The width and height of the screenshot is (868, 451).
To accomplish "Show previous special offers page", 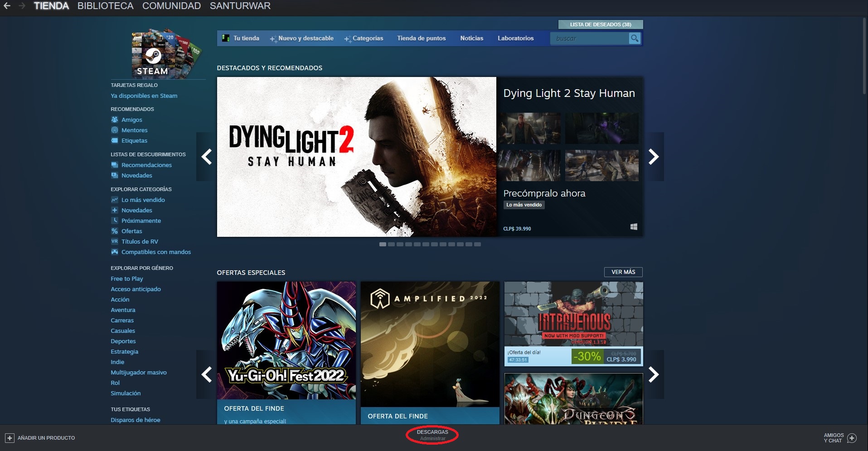I will (206, 374).
